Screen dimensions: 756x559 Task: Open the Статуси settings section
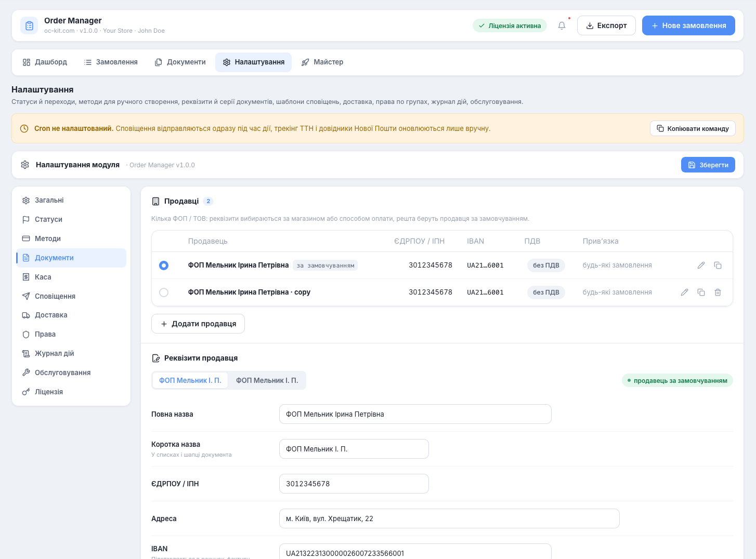click(x=71, y=219)
